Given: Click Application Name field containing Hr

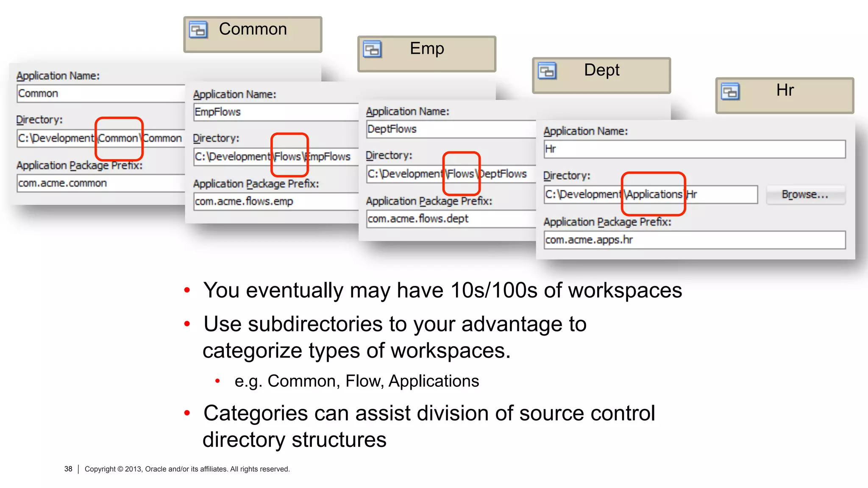Looking at the screenshot, I should pyautogui.click(x=695, y=149).
